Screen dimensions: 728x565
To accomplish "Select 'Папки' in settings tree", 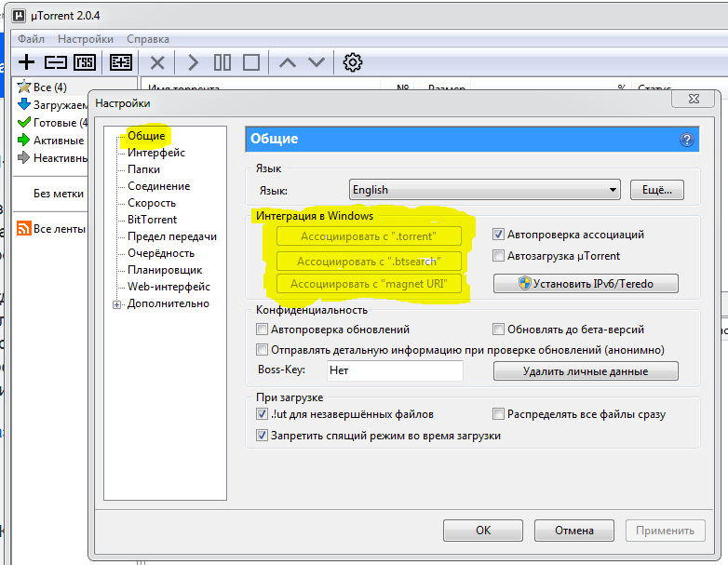I will (143, 169).
